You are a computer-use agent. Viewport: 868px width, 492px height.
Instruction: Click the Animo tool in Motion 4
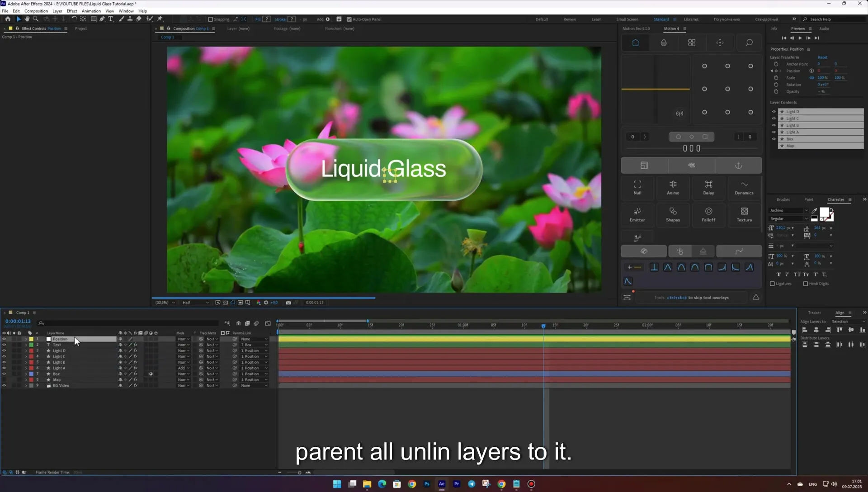[673, 187]
